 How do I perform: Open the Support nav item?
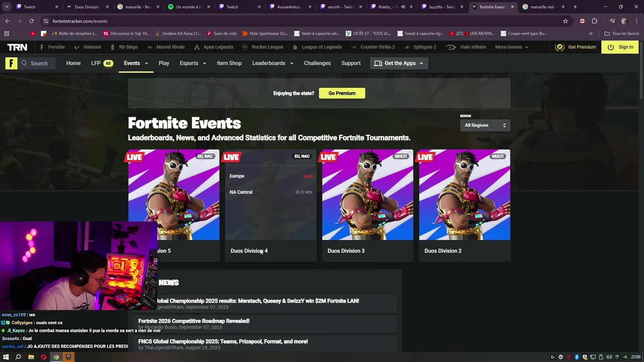pyautogui.click(x=351, y=63)
